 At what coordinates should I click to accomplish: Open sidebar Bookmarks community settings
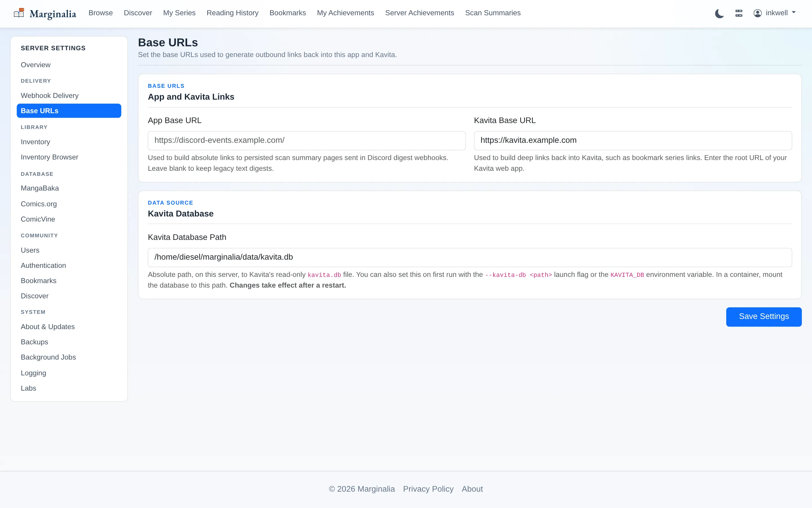tap(69, 281)
